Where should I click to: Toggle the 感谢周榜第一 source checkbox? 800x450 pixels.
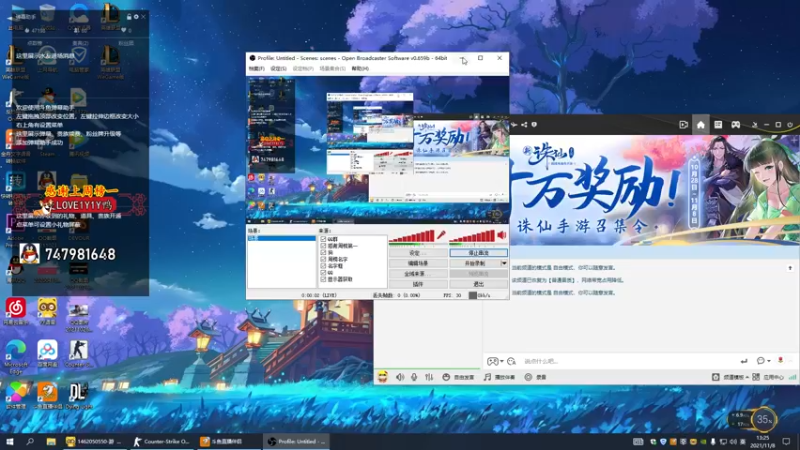(323, 245)
